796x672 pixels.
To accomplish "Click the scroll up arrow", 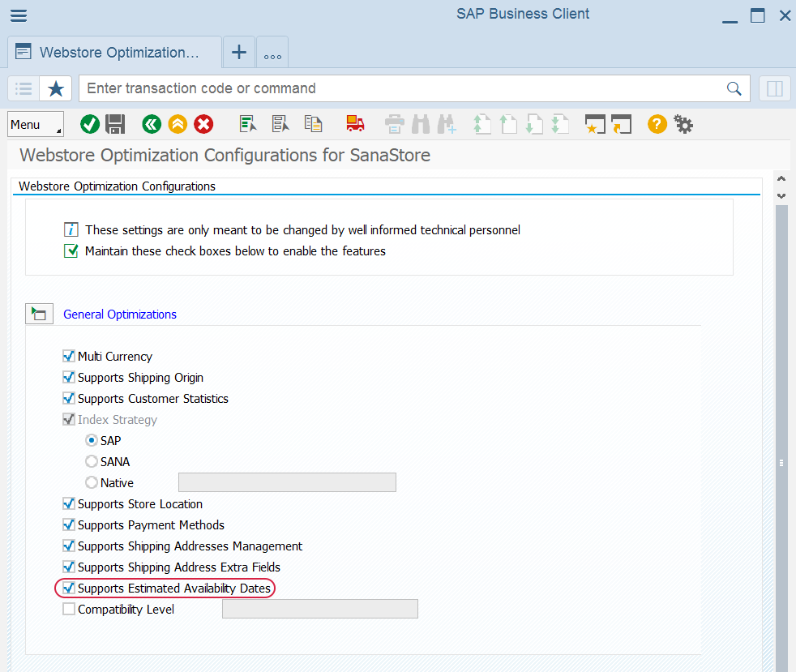I will coord(781,178).
